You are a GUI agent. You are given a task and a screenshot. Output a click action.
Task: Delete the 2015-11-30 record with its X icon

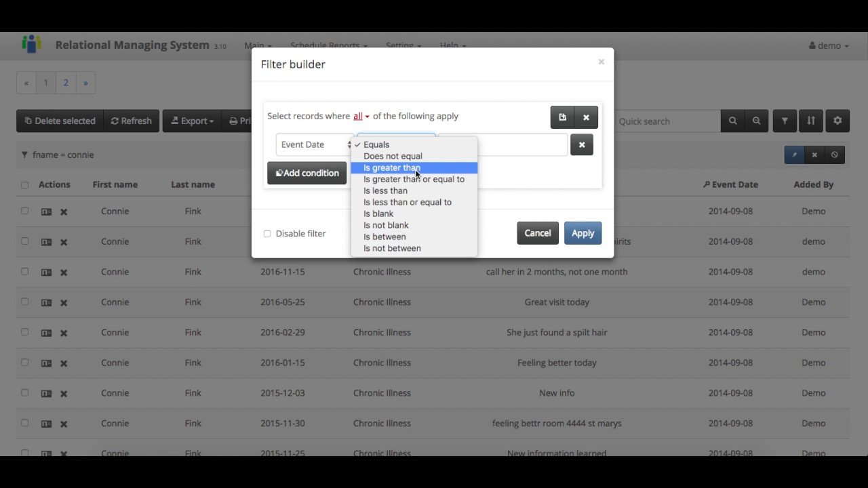pos(64,424)
